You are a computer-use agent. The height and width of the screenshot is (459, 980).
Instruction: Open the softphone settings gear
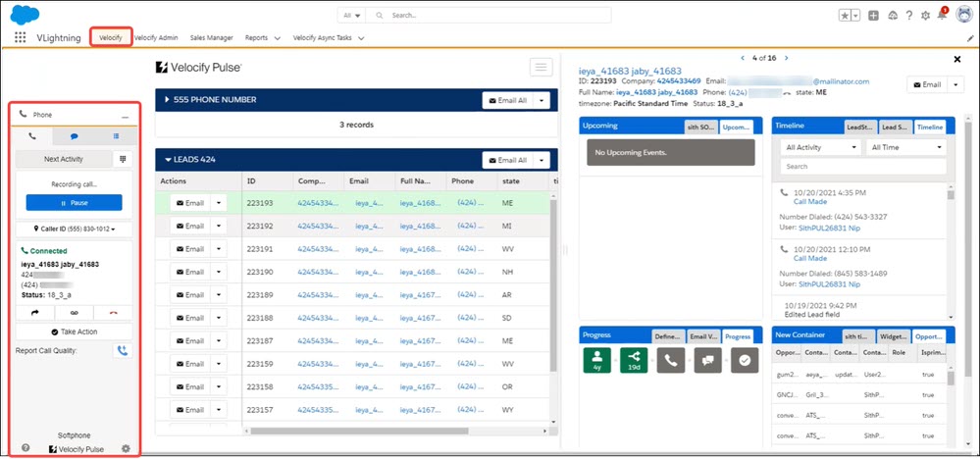(126, 448)
